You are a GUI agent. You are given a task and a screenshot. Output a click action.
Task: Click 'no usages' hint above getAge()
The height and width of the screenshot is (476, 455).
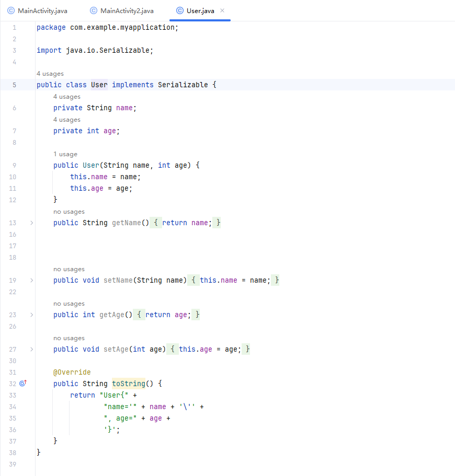[69, 304]
